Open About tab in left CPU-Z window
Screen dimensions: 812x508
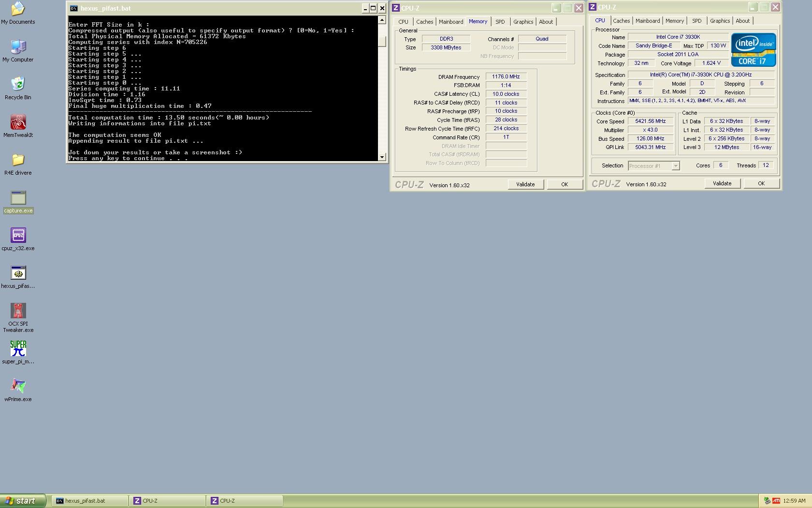pos(546,22)
